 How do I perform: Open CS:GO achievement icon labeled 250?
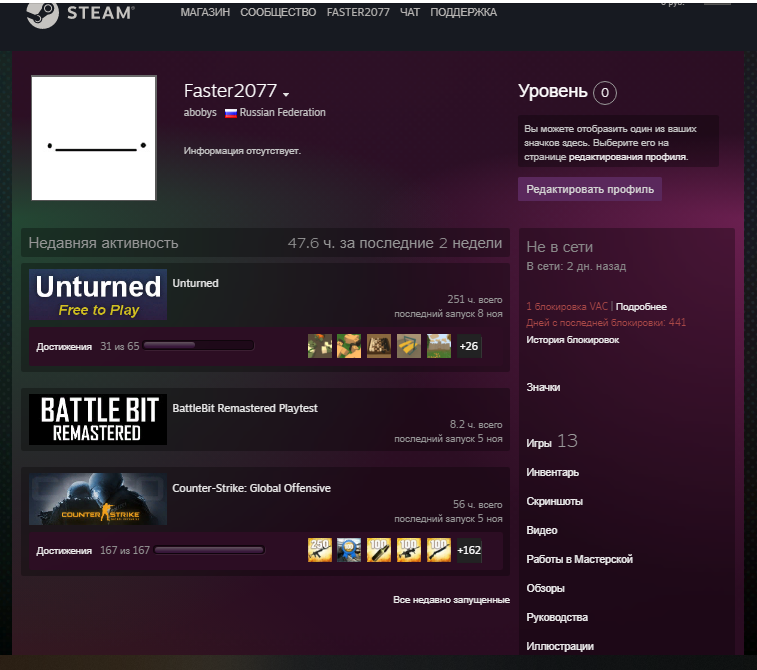coord(320,550)
